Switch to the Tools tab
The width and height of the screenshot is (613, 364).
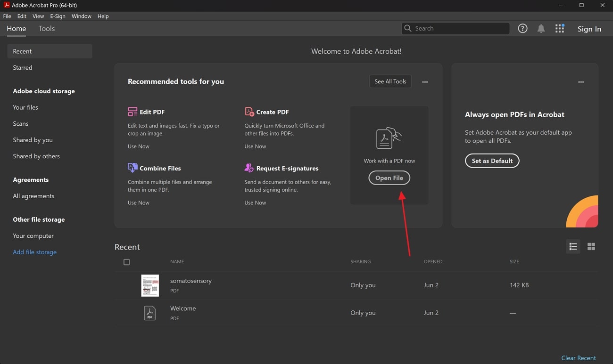(x=47, y=28)
